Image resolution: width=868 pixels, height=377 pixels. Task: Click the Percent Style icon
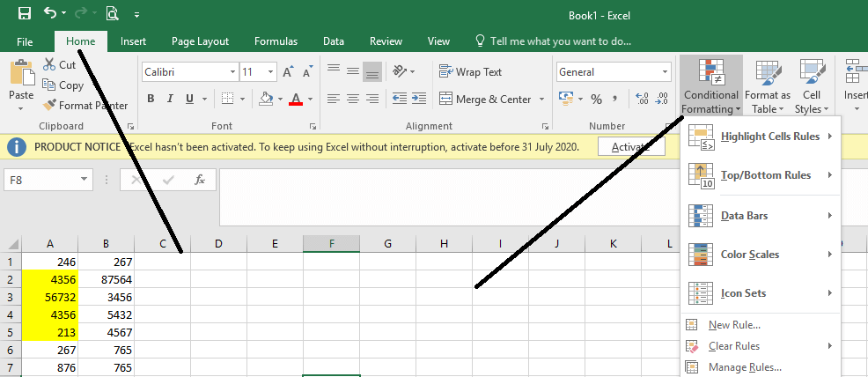tap(596, 100)
